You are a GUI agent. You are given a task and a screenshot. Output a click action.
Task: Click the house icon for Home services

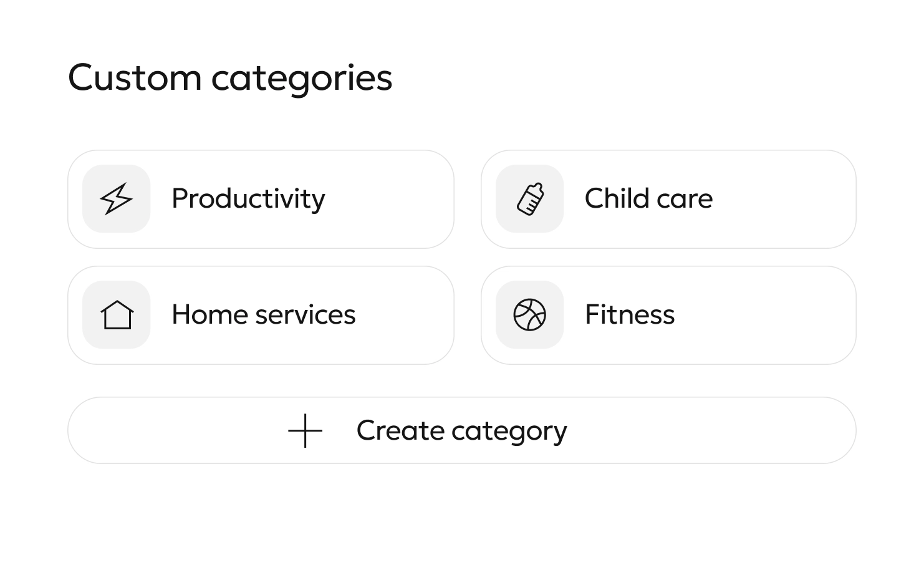click(x=117, y=314)
